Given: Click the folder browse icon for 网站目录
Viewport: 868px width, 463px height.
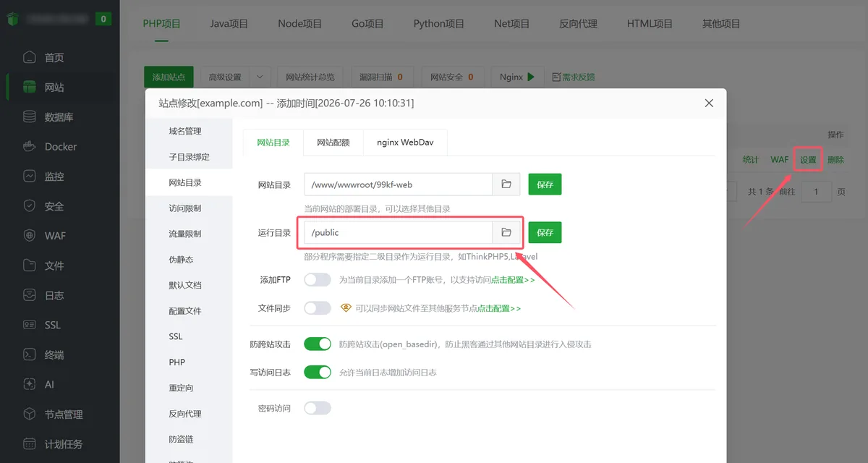Looking at the screenshot, I should pyautogui.click(x=506, y=184).
